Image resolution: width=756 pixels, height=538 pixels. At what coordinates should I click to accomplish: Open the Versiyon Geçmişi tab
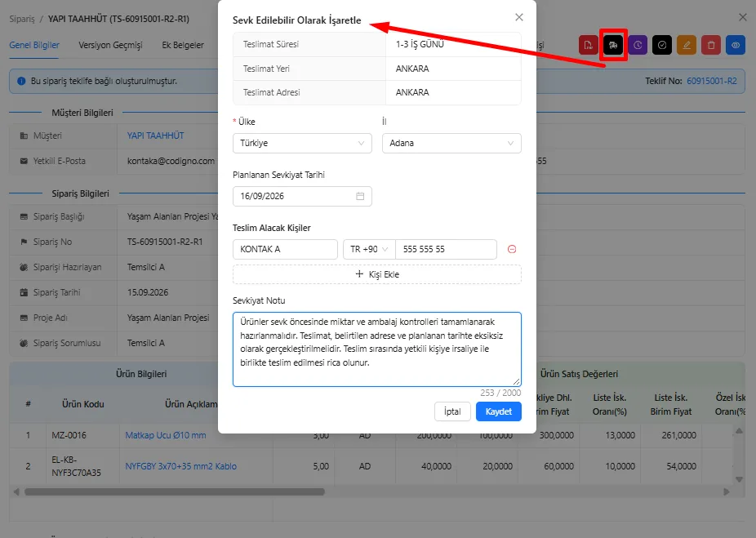point(110,45)
